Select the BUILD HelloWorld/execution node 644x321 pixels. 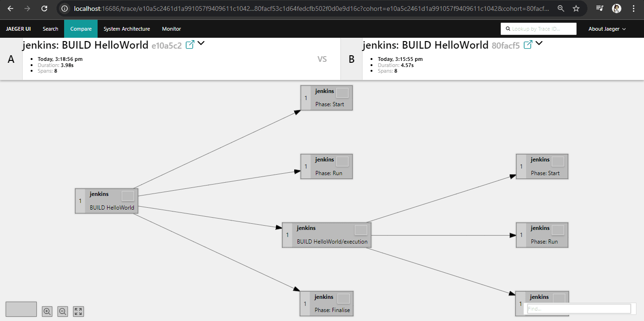tap(327, 235)
